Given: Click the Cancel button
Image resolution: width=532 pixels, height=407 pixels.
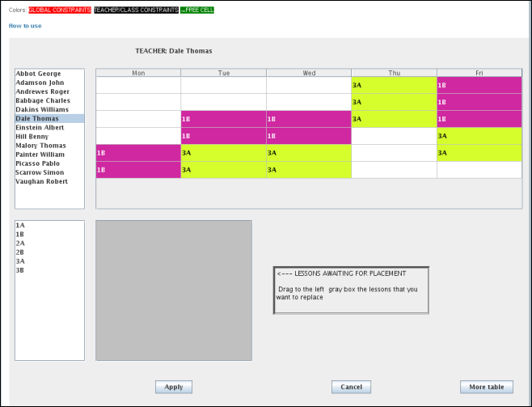Looking at the screenshot, I should coord(351,387).
